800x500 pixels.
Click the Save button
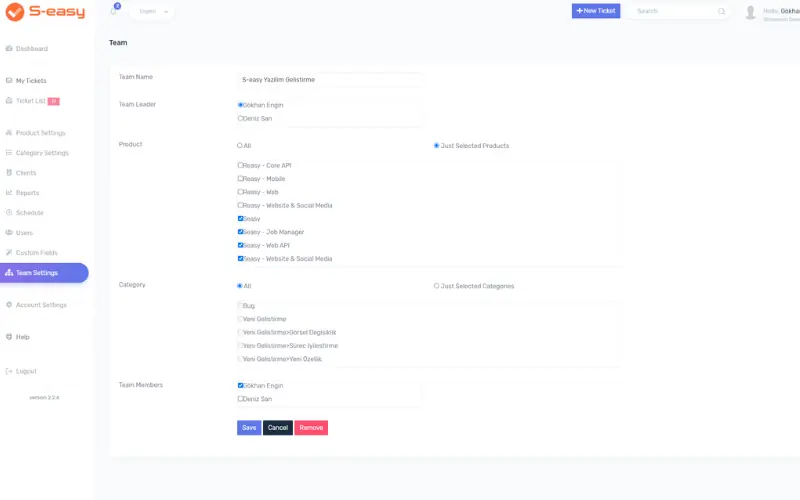coord(249,428)
